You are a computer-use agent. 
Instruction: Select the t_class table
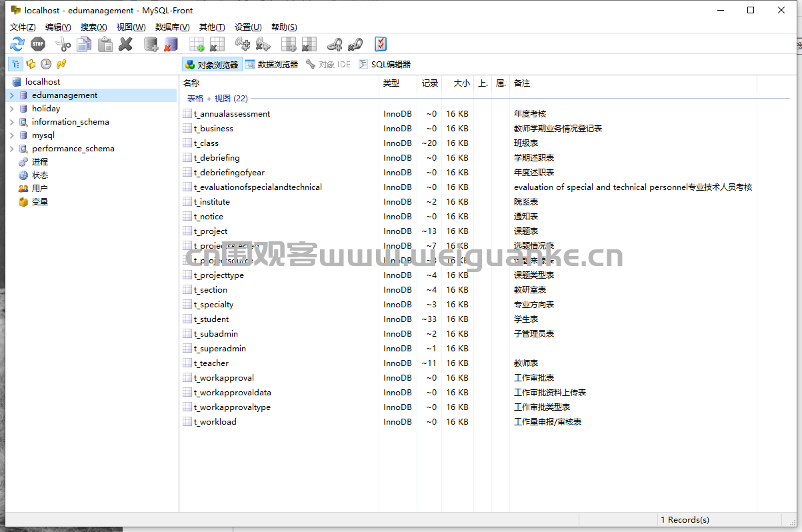[x=206, y=143]
